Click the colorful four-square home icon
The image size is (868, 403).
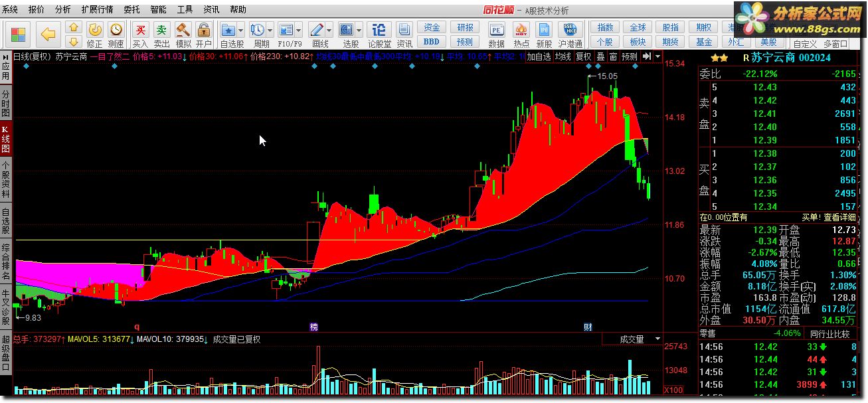point(18,34)
